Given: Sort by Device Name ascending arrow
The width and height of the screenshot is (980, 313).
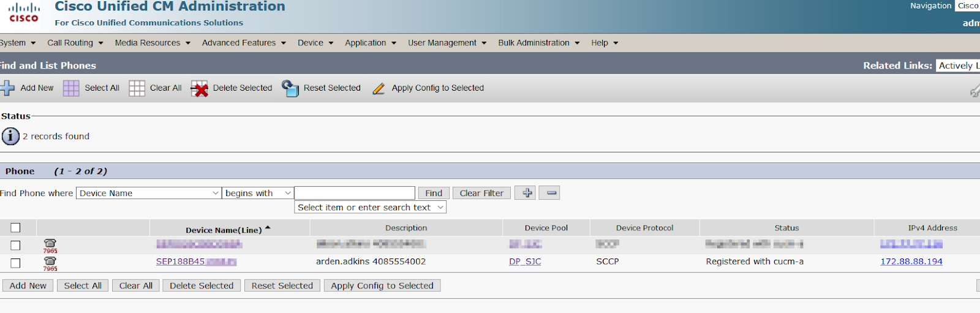Looking at the screenshot, I should click(x=268, y=228).
